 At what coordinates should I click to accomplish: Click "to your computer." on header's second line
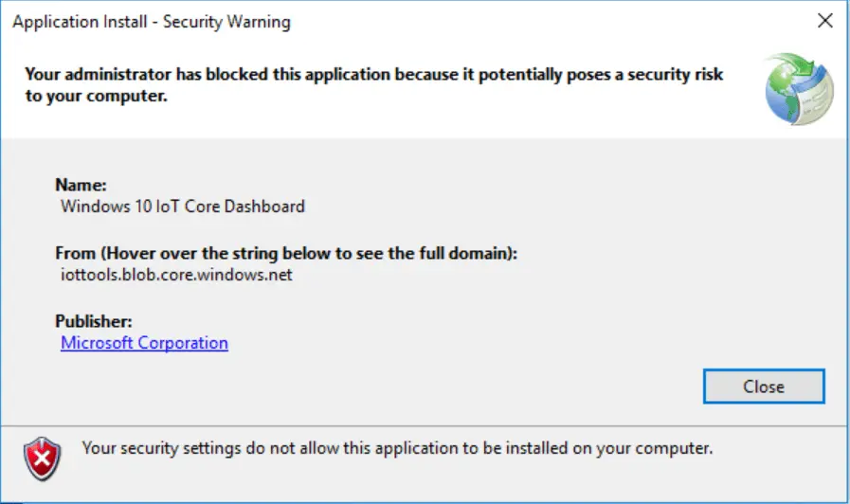(96, 97)
